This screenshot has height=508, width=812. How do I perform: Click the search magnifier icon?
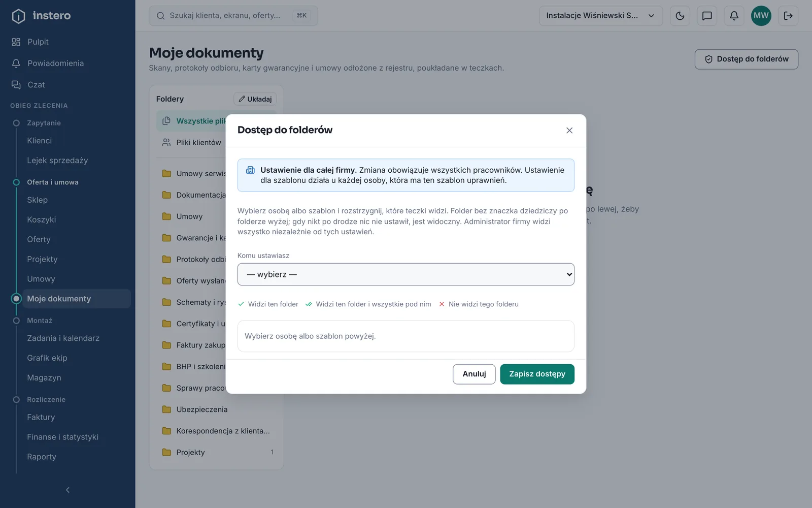point(160,16)
